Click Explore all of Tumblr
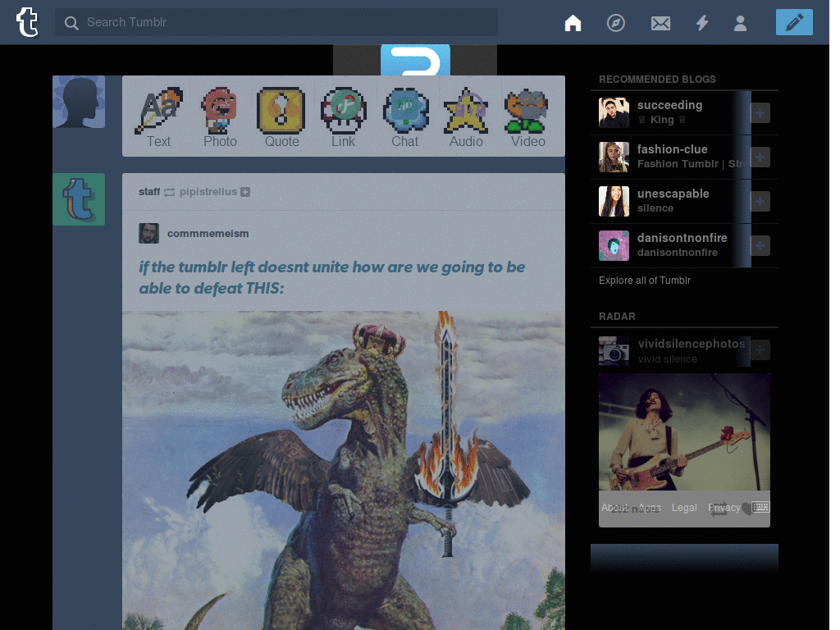Image resolution: width=840 pixels, height=630 pixels. pos(645,281)
